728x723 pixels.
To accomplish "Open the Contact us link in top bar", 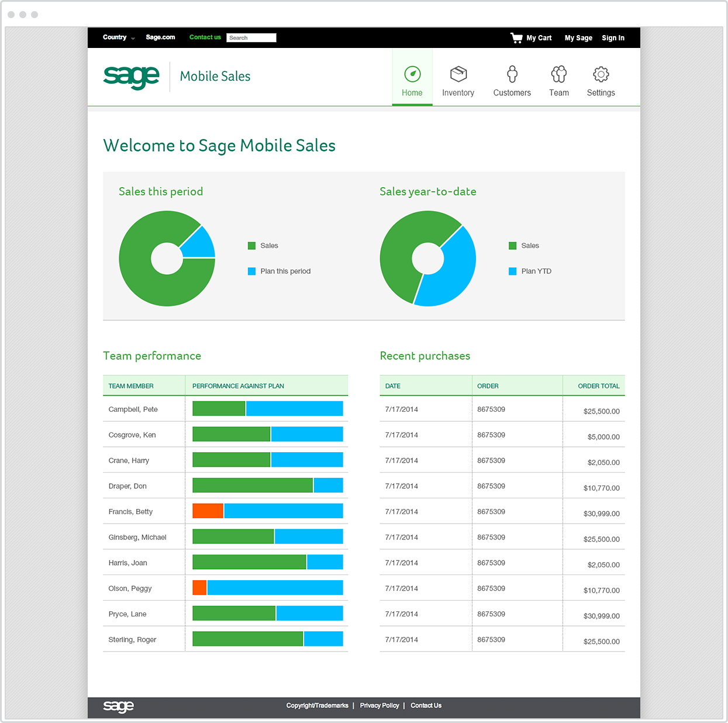I will point(205,37).
